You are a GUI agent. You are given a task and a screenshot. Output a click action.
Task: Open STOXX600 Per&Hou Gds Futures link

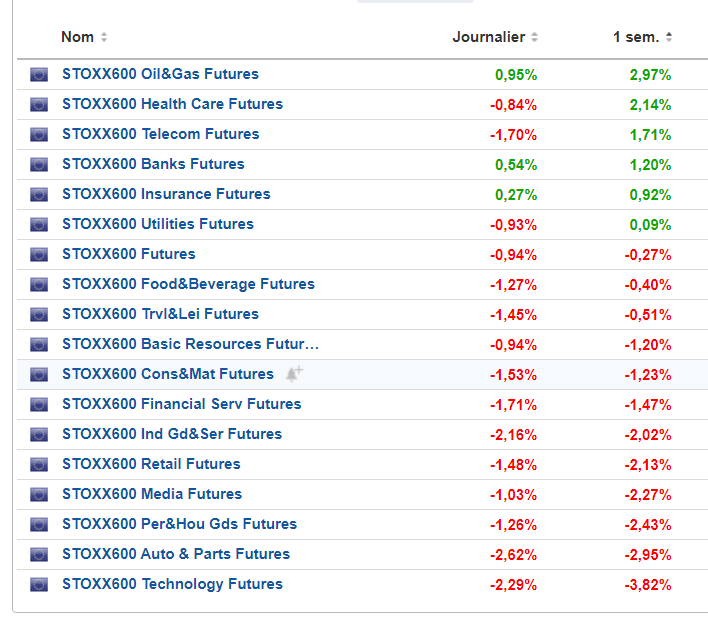click(179, 524)
